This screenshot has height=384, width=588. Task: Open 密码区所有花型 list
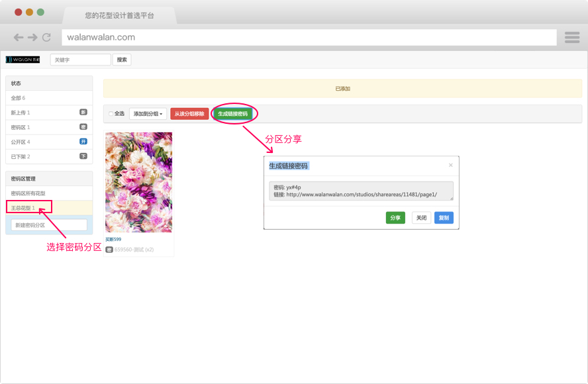pyautogui.click(x=28, y=193)
